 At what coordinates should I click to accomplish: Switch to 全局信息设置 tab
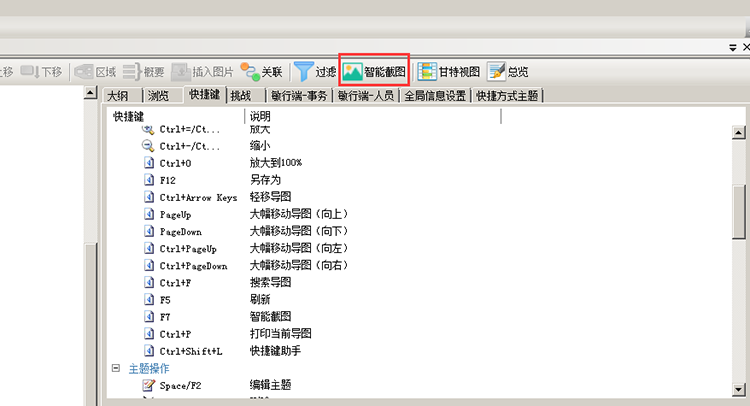[x=435, y=96]
